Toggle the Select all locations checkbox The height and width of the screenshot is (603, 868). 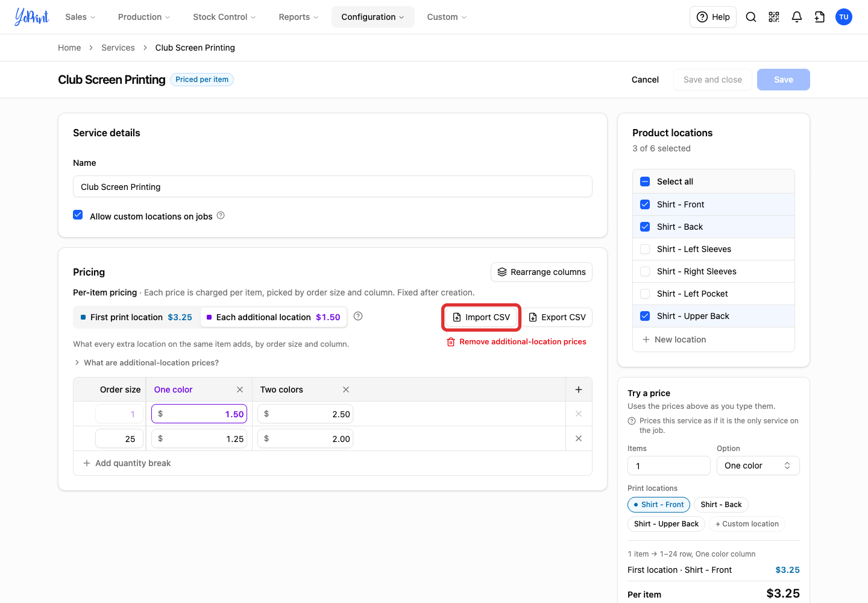pyautogui.click(x=645, y=182)
